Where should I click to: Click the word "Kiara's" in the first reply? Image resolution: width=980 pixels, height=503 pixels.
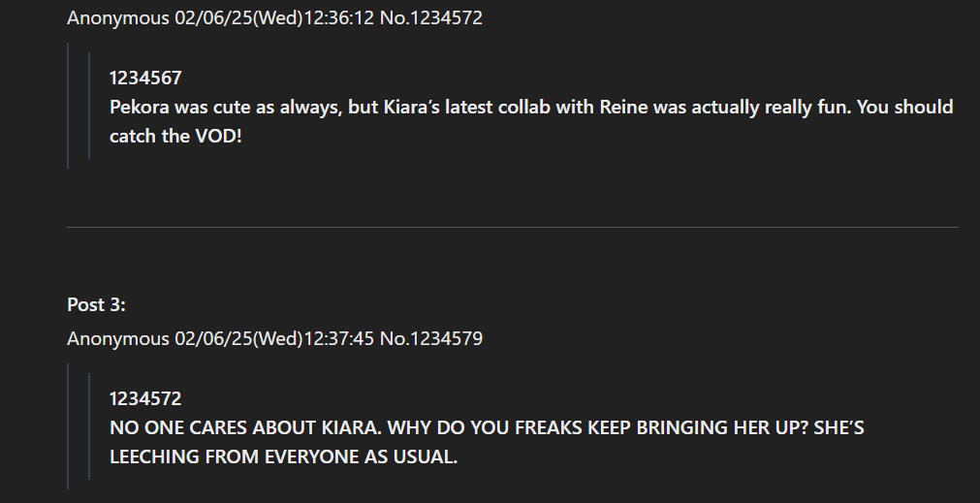point(411,108)
